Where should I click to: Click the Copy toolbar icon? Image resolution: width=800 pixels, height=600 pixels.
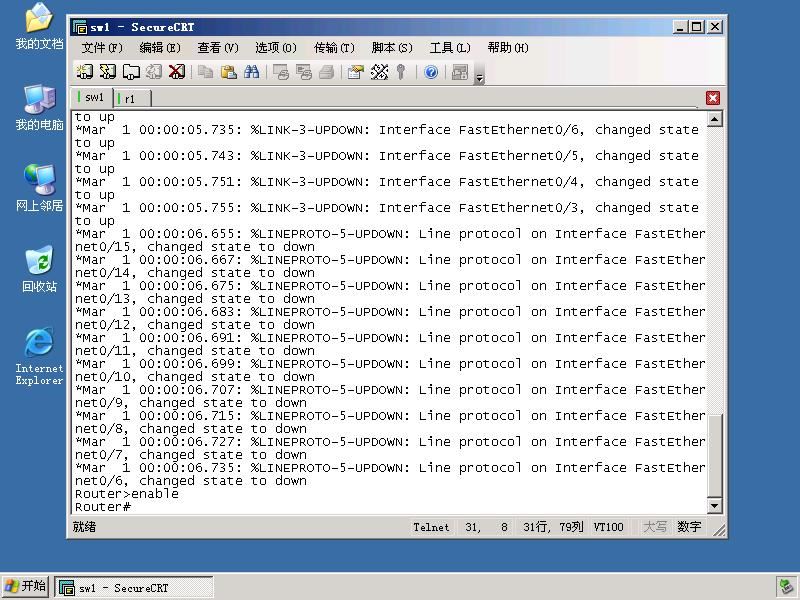tap(206, 72)
